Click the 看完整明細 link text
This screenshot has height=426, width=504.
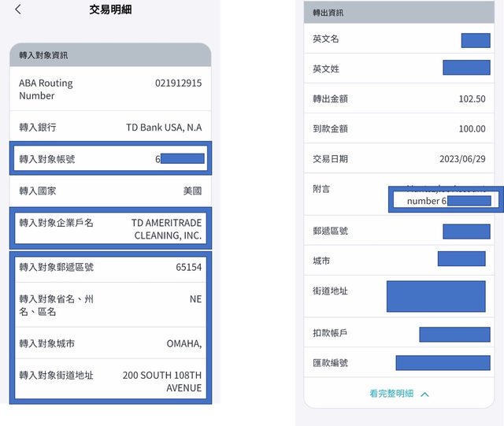click(391, 394)
